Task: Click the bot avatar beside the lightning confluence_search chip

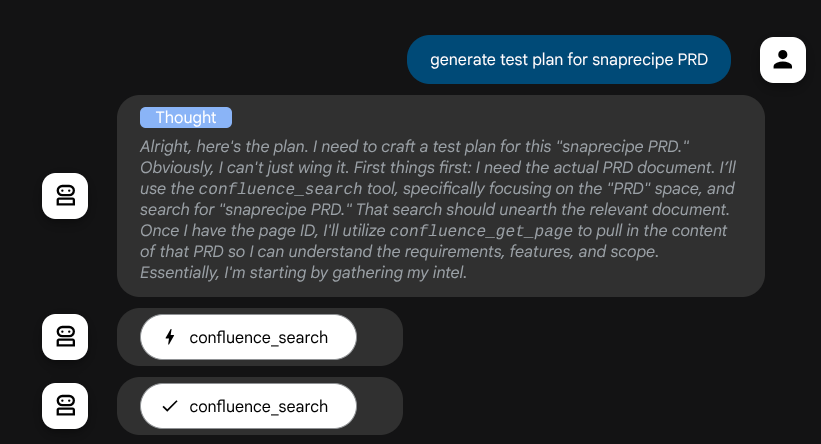Action: pos(65,337)
